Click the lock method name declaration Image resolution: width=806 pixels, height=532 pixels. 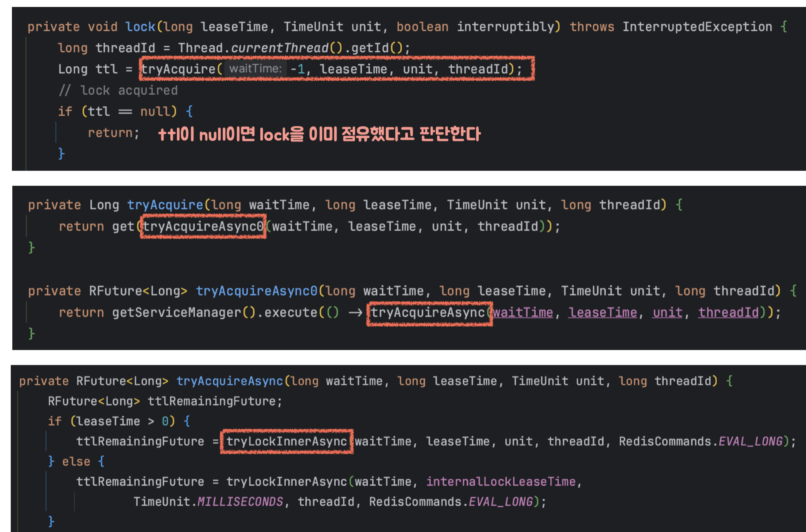[140, 27]
